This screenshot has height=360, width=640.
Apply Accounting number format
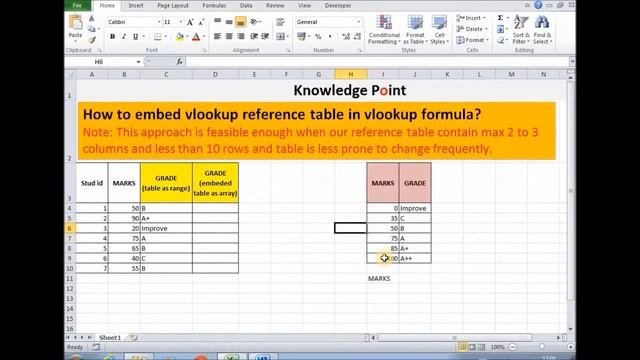tap(301, 37)
